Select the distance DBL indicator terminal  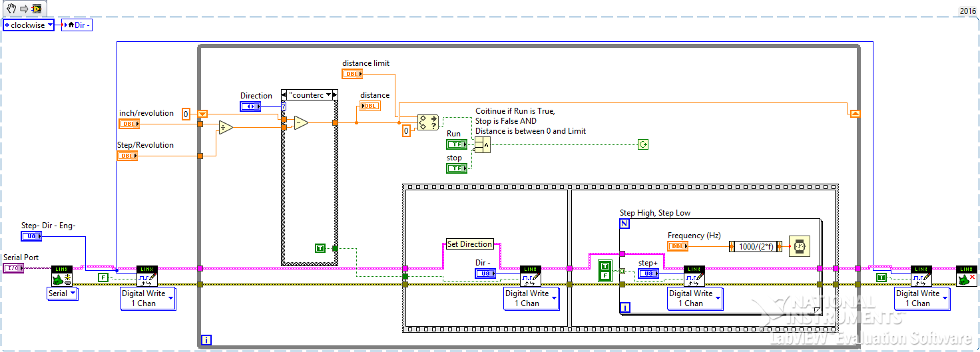pos(370,106)
